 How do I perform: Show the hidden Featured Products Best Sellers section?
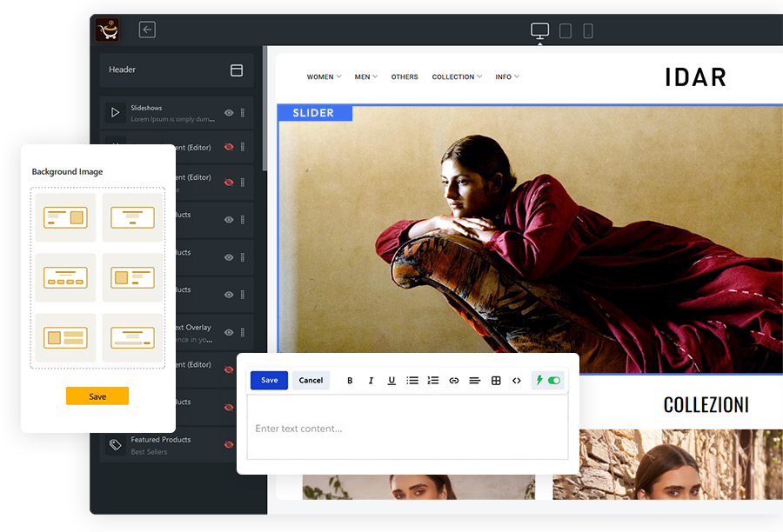229,444
